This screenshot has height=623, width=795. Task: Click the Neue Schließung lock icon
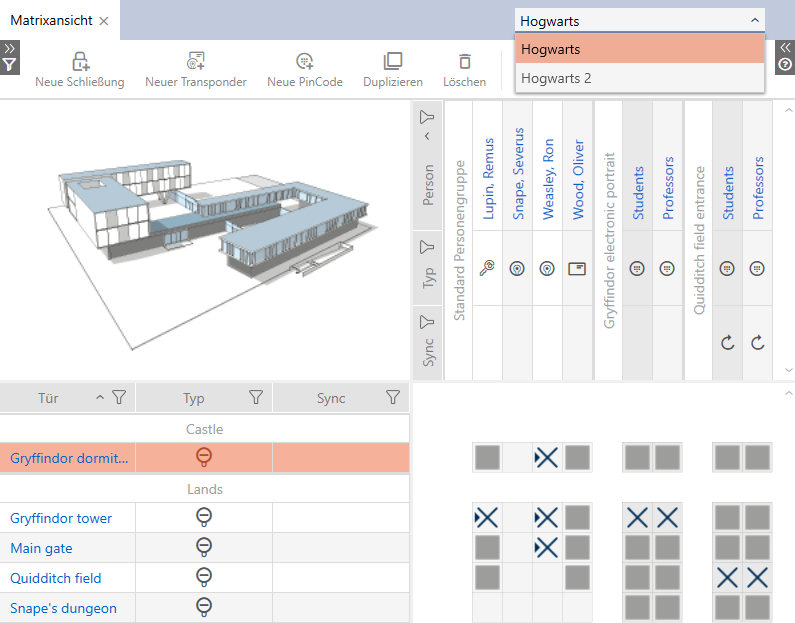[79, 62]
